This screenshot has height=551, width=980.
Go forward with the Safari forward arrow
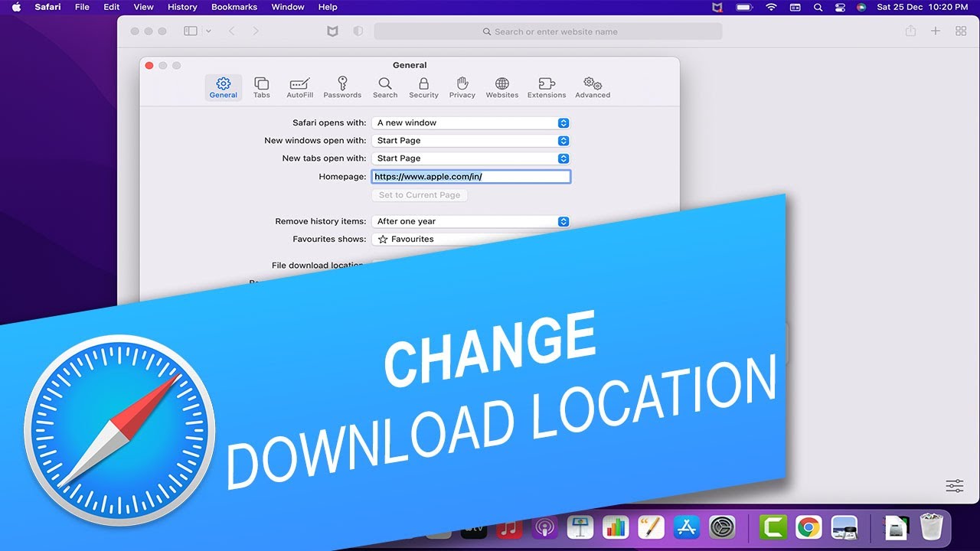point(256,31)
